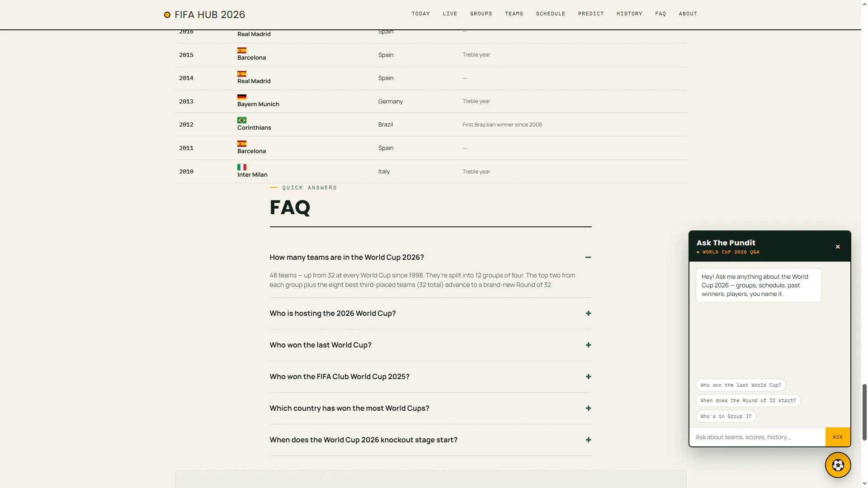868x488 pixels.
Task: Open the History nav item
Action: pyautogui.click(x=629, y=14)
